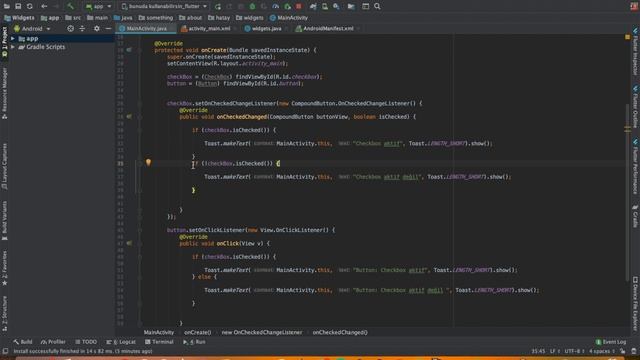Hide the Project panel with the minus icon

(x=108, y=29)
